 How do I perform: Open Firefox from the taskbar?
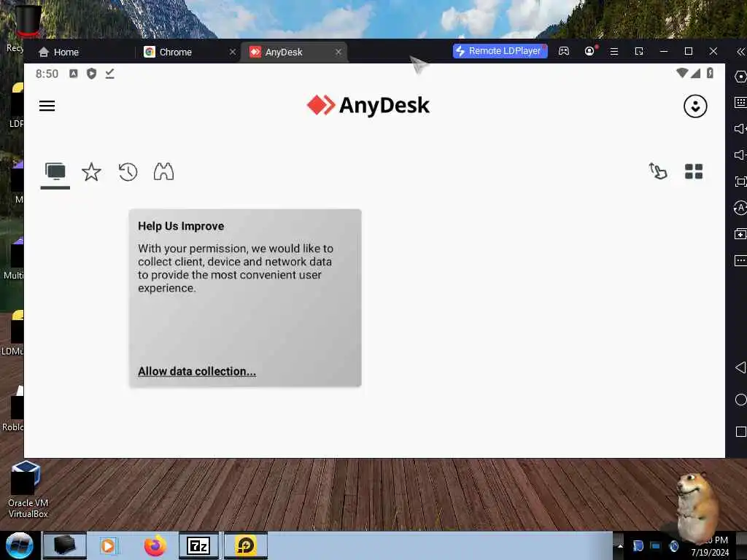point(155,545)
